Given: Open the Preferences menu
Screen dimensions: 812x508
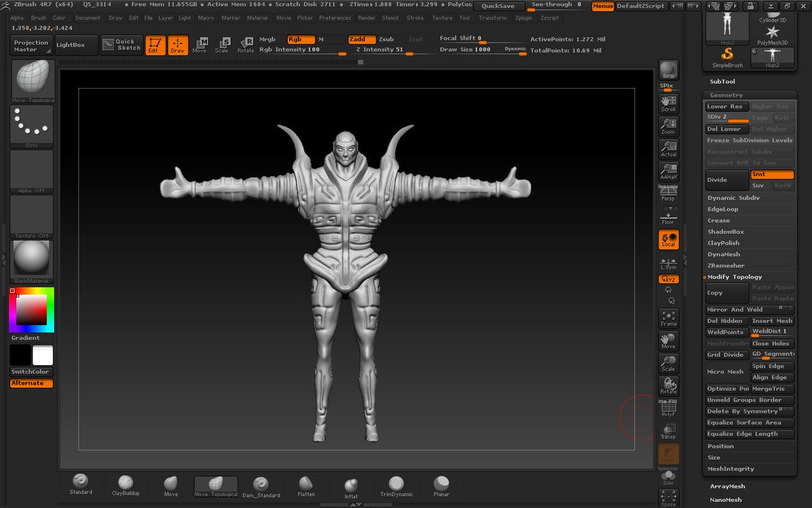Looking at the screenshot, I should [335, 18].
